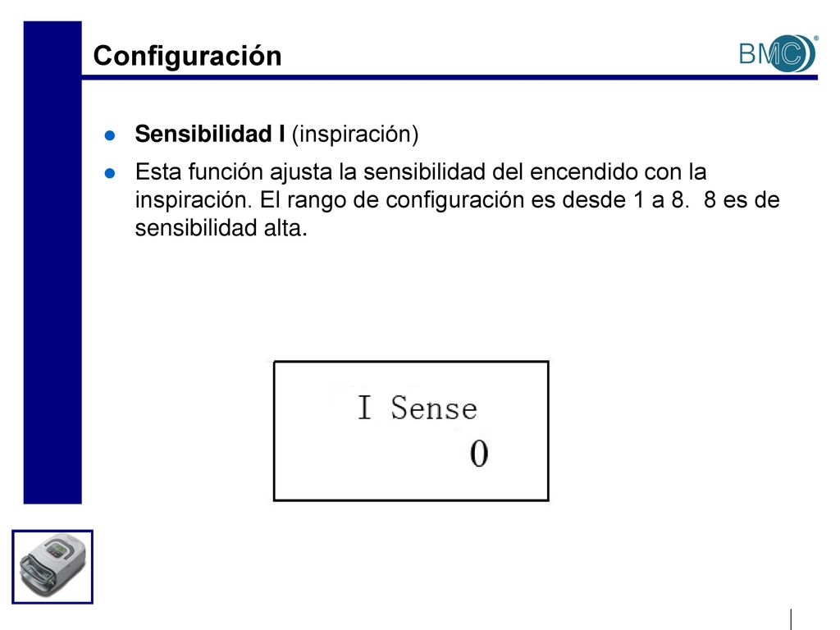This screenshot has width=840, height=630.
Task: Click the I Sense display box
Action: [411, 431]
